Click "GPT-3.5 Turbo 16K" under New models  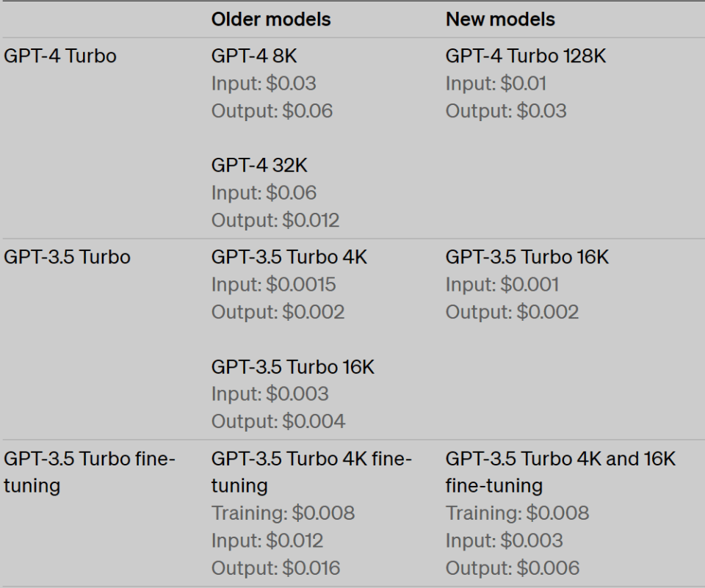pyautogui.click(x=527, y=258)
